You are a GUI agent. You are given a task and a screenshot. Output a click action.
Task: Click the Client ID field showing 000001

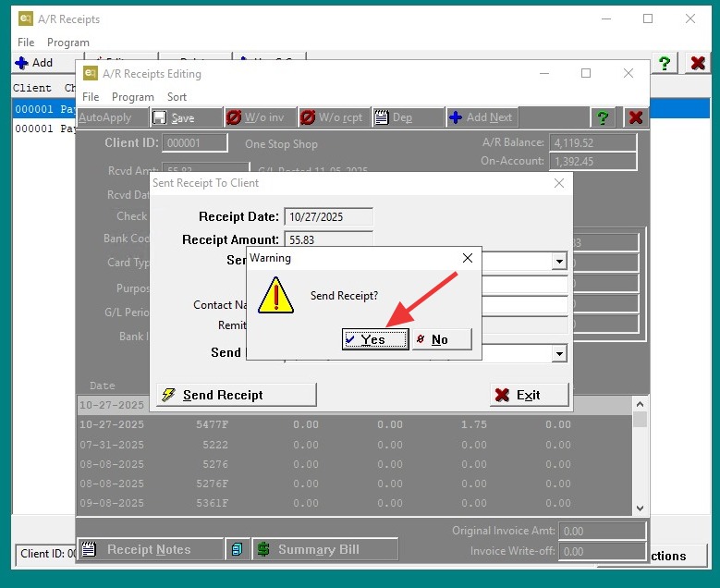[x=195, y=143]
